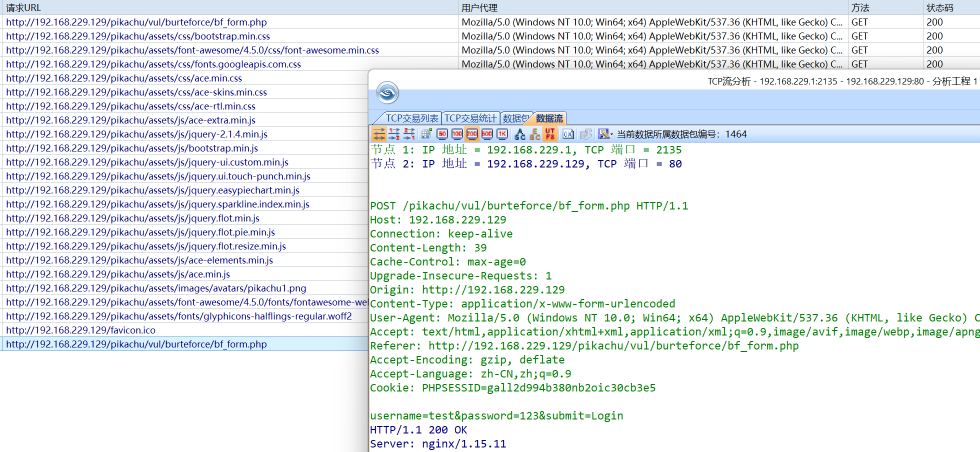Click the Content-Type: application/x-www-form-urlencoded line
Viewport: 980px width, 452px height.
(x=522, y=304)
